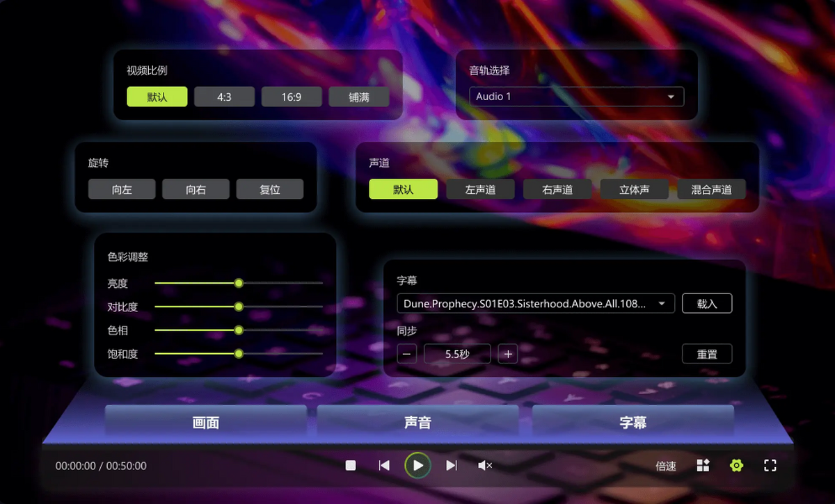Click the 载入 subtitle load button
835x504 pixels.
[x=706, y=304]
